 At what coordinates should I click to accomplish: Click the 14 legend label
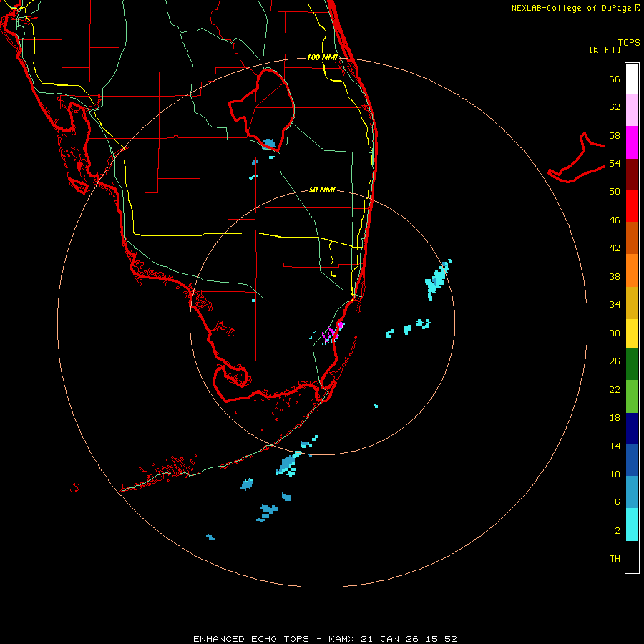(615, 446)
